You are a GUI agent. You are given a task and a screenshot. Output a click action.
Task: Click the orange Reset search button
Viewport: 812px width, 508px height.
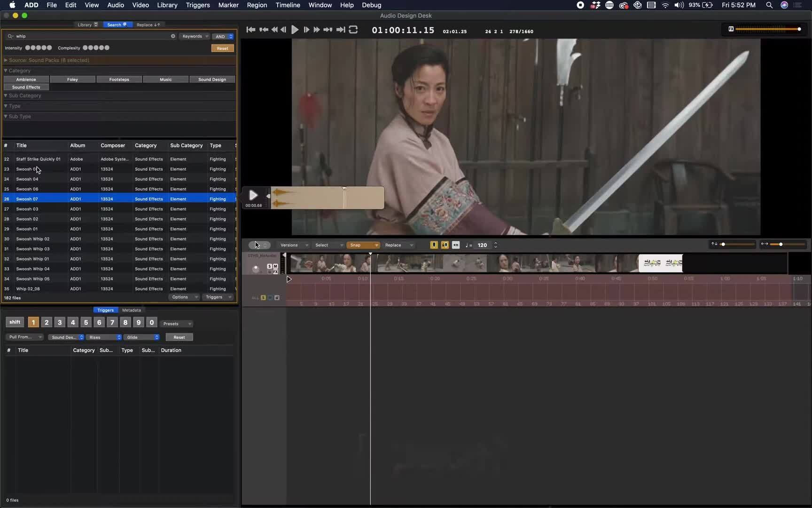tap(222, 48)
